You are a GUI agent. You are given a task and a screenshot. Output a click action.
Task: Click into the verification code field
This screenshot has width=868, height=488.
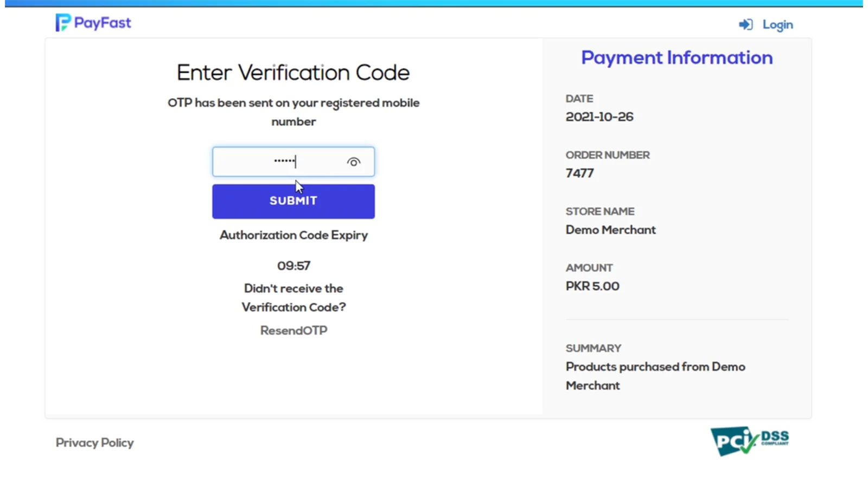277,162
